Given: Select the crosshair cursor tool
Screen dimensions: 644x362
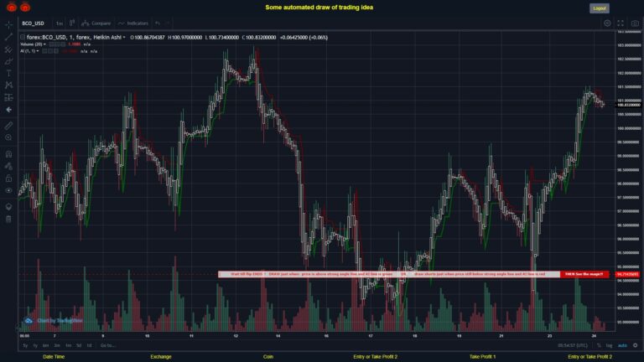Looking at the screenshot, I should 8,25.
